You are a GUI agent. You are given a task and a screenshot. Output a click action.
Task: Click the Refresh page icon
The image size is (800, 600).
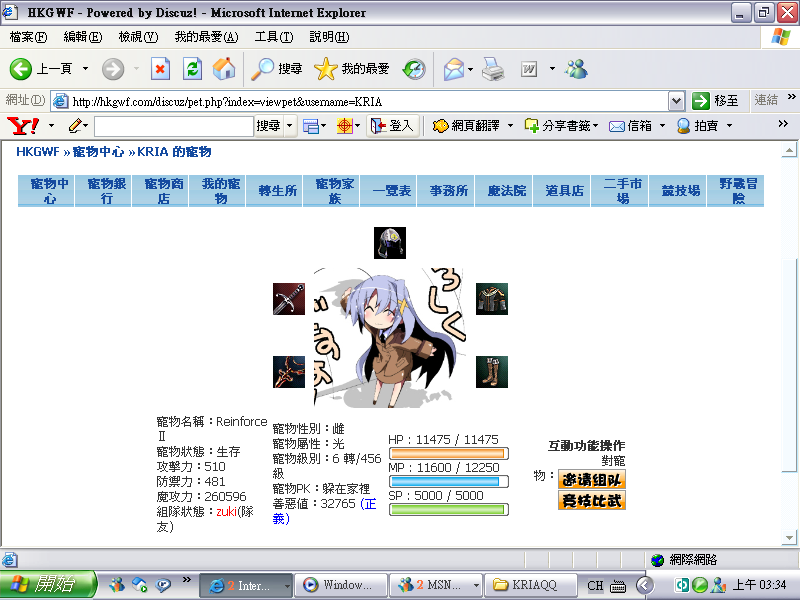193,69
